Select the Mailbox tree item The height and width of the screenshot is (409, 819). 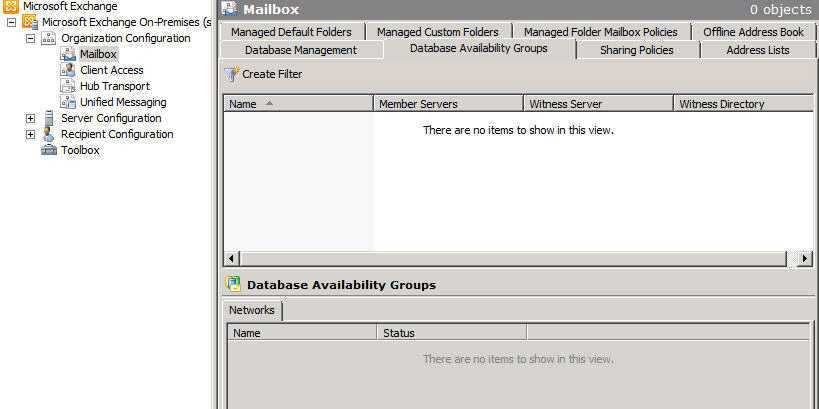[98, 54]
